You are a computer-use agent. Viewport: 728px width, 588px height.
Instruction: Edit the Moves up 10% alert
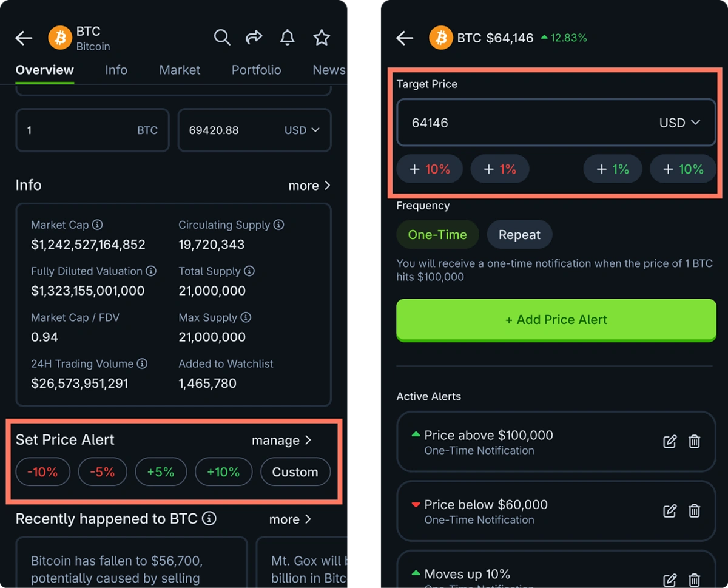(670, 580)
